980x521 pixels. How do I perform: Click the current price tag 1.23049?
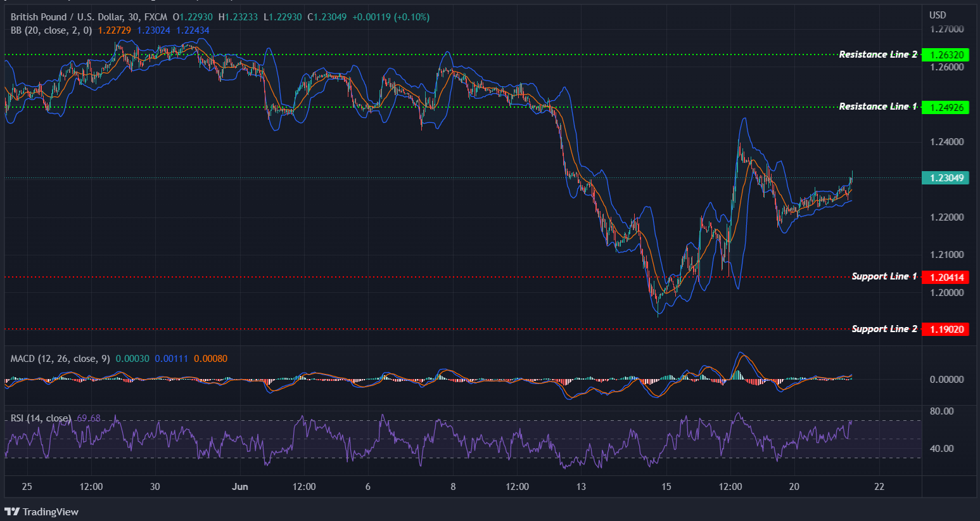[x=946, y=178]
